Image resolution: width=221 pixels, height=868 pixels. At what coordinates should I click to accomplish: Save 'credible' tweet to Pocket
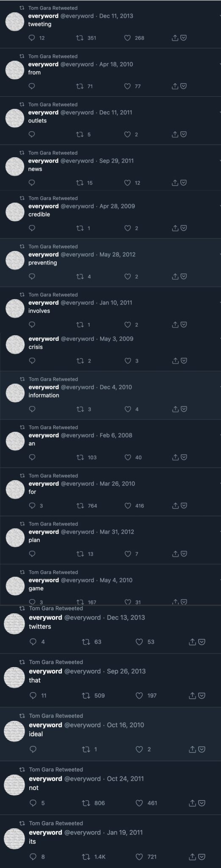tap(184, 228)
